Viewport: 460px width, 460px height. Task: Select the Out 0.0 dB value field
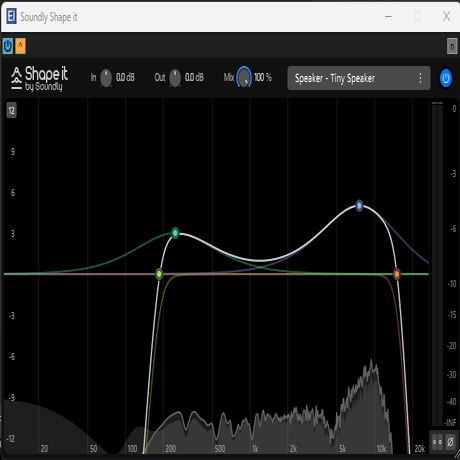194,78
